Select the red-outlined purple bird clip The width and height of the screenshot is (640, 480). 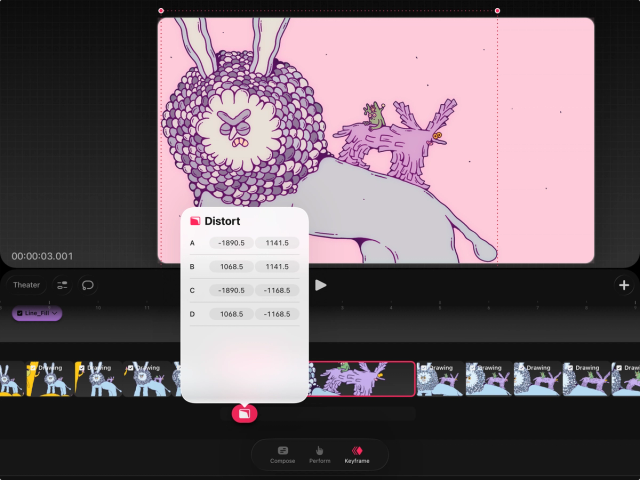(x=362, y=379)
